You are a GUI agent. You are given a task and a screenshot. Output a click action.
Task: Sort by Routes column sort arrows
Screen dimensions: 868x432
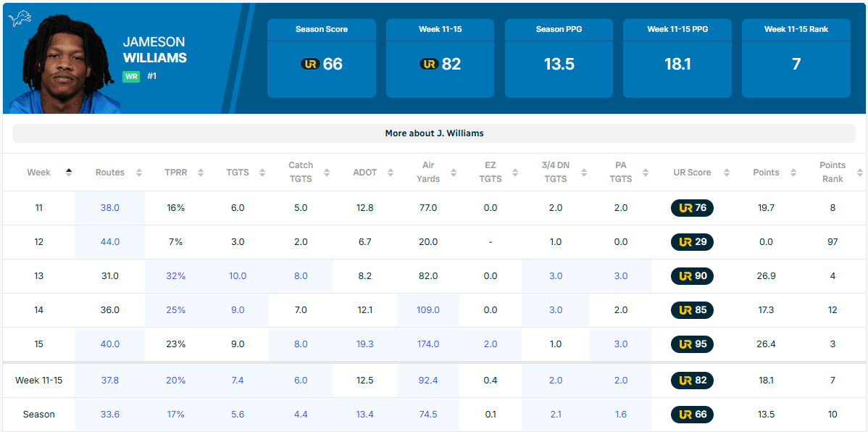pyautogui.click(x=138, y=173)
